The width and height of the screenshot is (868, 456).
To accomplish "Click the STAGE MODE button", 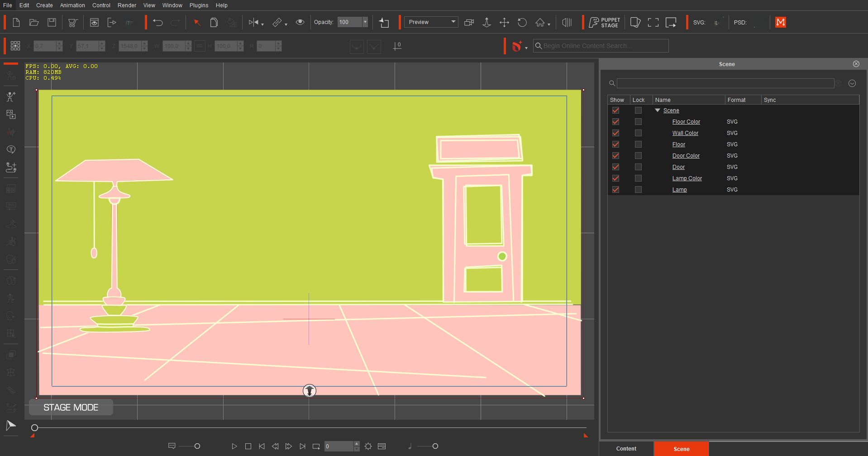I will 71,408.
